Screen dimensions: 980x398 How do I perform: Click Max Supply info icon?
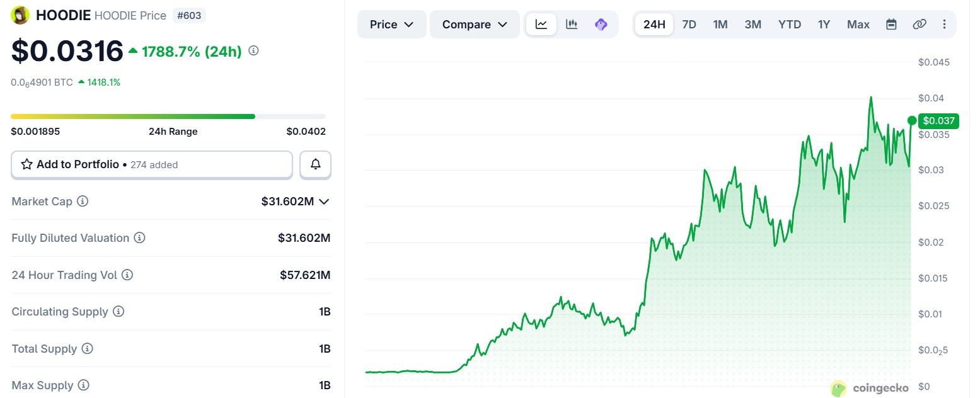pos(84,385)
